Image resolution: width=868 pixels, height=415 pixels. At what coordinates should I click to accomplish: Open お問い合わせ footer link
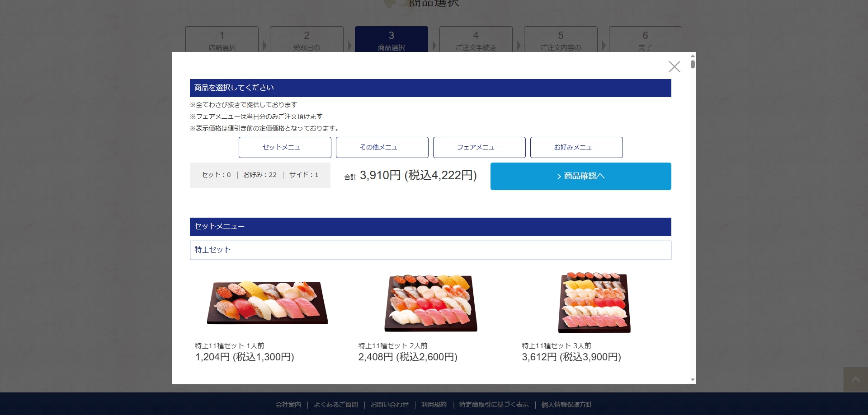[389, 405]
